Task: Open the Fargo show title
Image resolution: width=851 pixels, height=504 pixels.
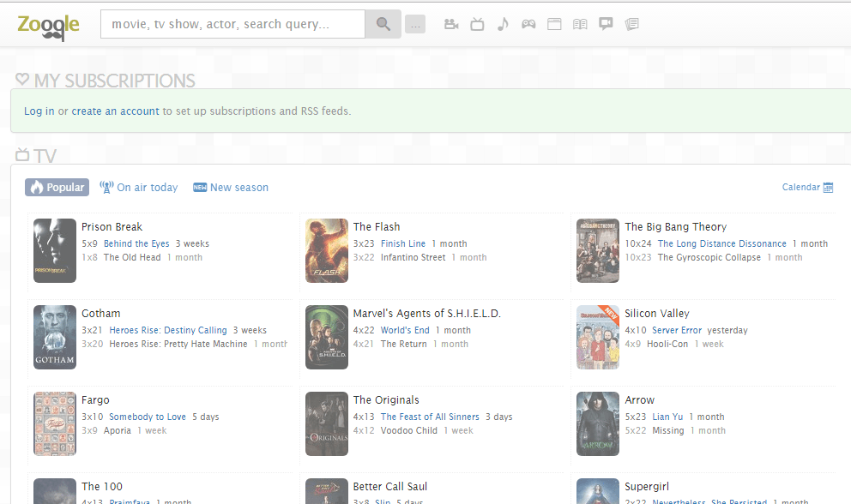Action: point(95,399)
